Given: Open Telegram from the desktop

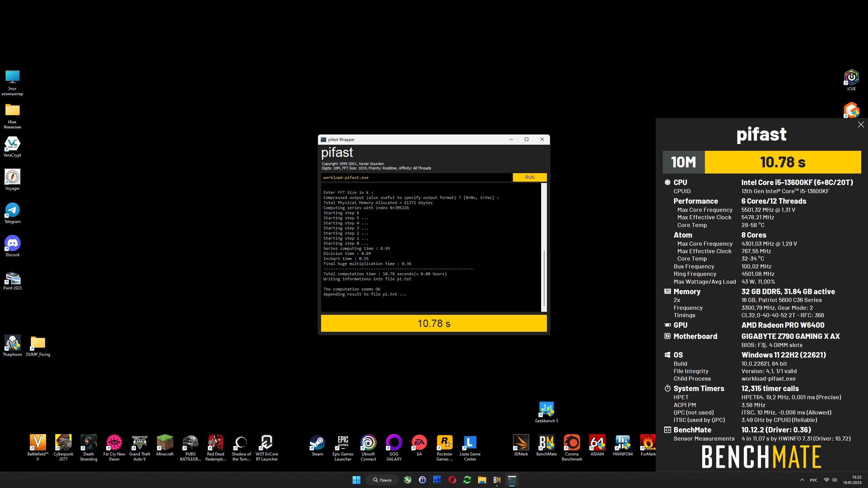Looking at the screenshot, I should [x=13, y=213].
